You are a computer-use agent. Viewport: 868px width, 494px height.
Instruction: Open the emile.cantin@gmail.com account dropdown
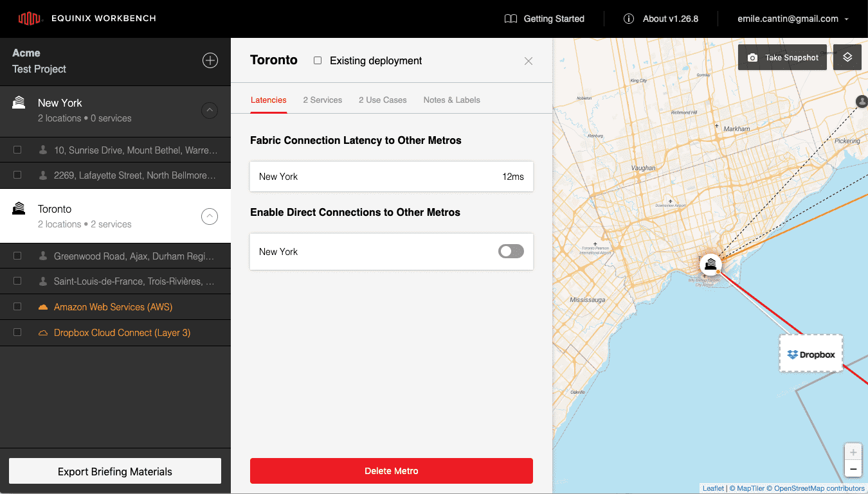click(x=793, y=19)
